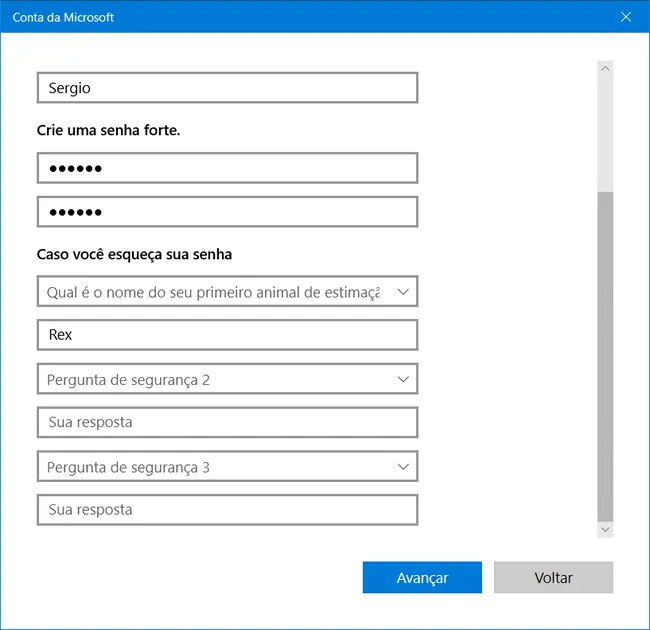Click the vertical scrollbar thumb
Viewport: 650px width, 630px height.
pos(605,356)
